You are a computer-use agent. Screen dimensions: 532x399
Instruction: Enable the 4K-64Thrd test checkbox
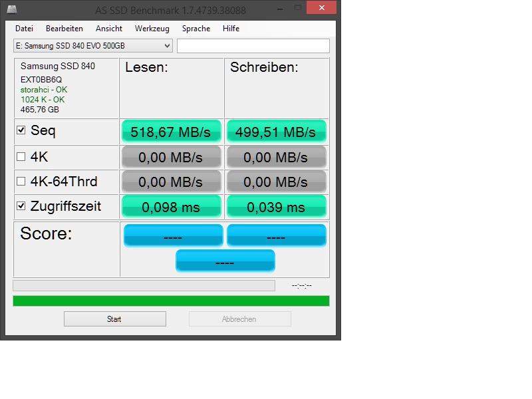21,181
